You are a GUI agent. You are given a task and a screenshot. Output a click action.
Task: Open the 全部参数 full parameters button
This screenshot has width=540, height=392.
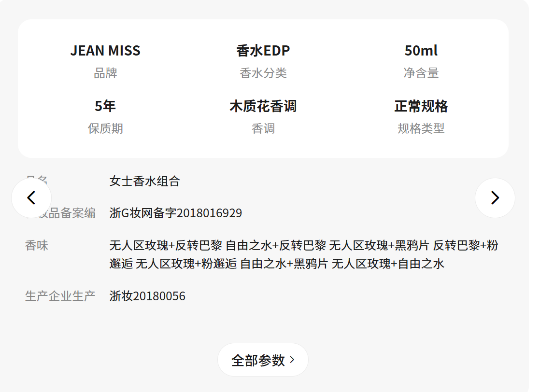click(x=258, y=360)
